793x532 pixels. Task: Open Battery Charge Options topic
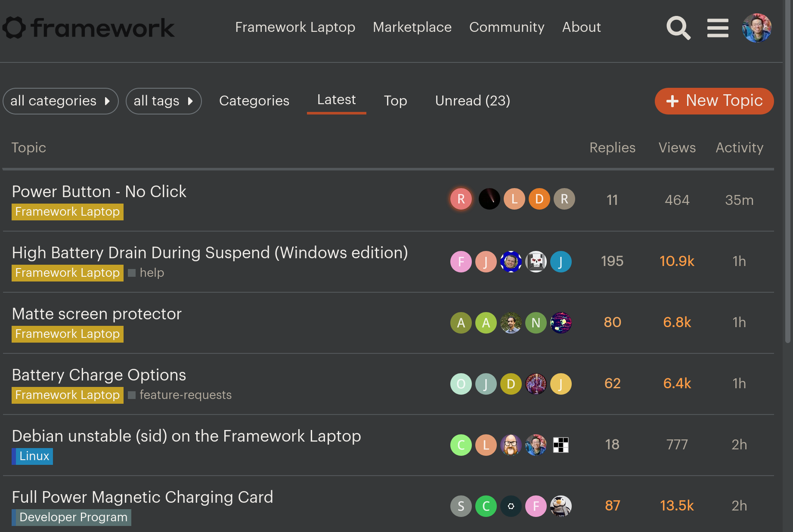pyautogui.click(x=99, y=375)
